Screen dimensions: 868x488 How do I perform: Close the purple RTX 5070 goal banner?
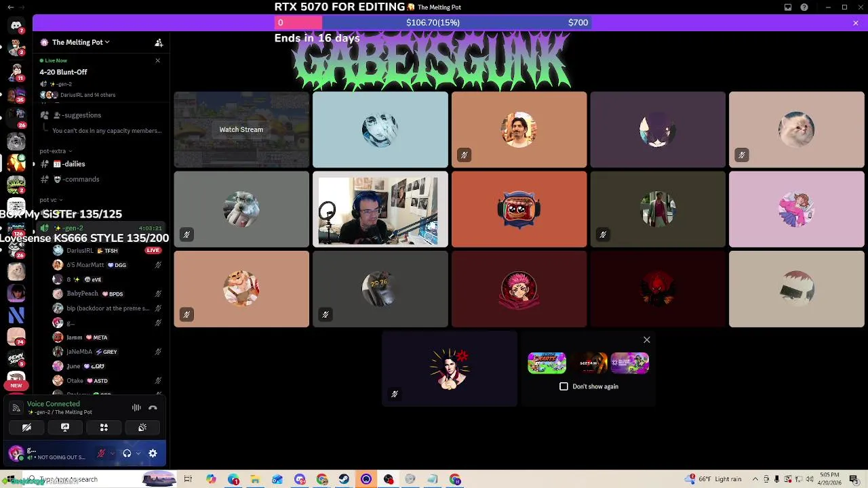tap(856, 23)
